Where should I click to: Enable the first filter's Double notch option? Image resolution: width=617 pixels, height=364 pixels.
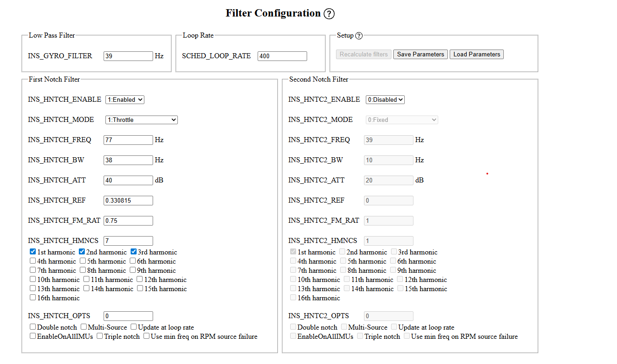[33, 327]
